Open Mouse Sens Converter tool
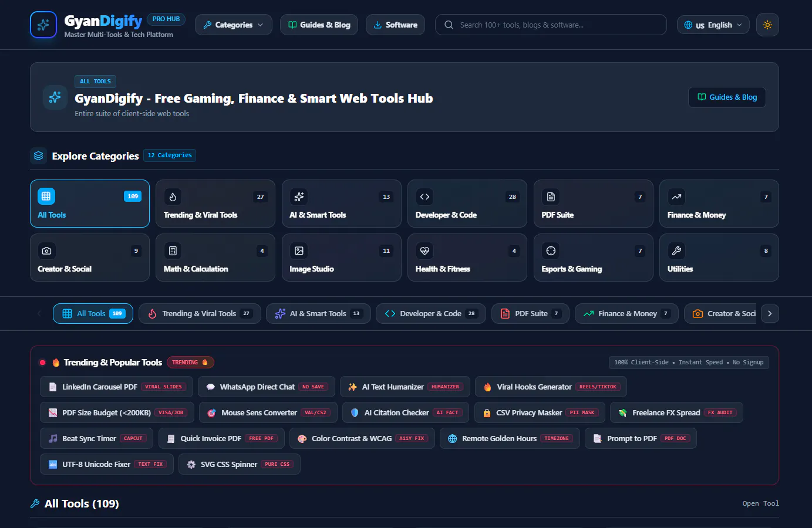 268,413
